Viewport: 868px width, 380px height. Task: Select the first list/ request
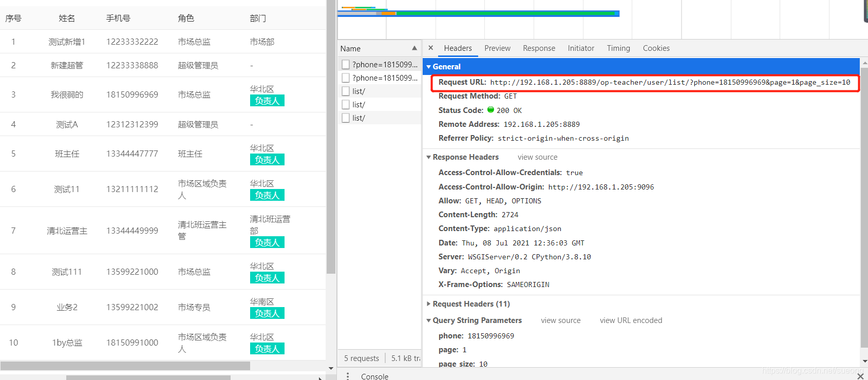(x=380, y=91)
